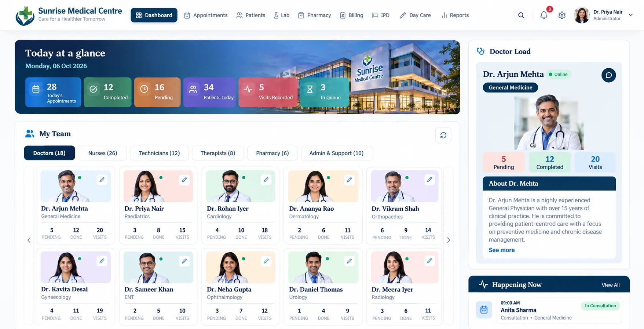Click the calendar icon beside Anita Sharma
644x329 pixels.
484,310
